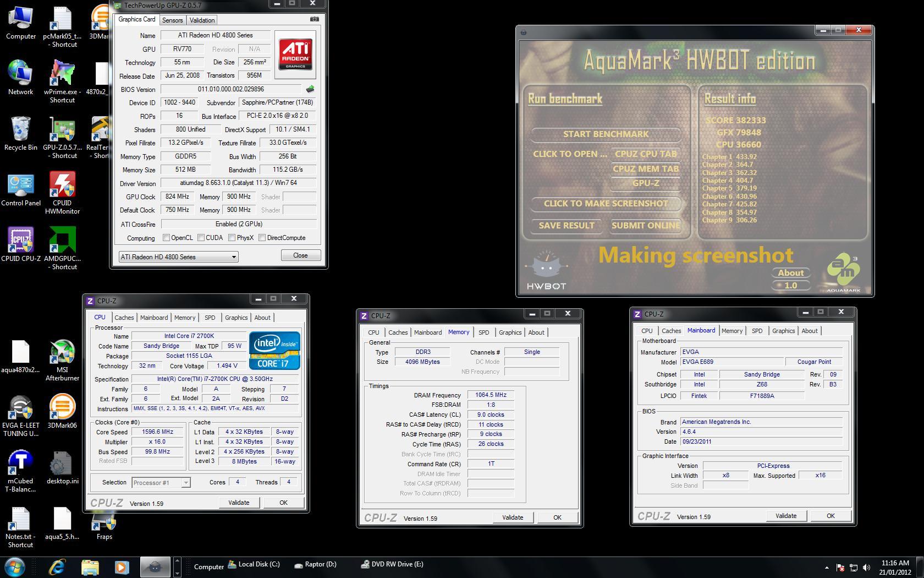Viewport: 924px width, 578px height.
Task: Click the AquaMark running app taskbar button
Action: pos(155,566)
